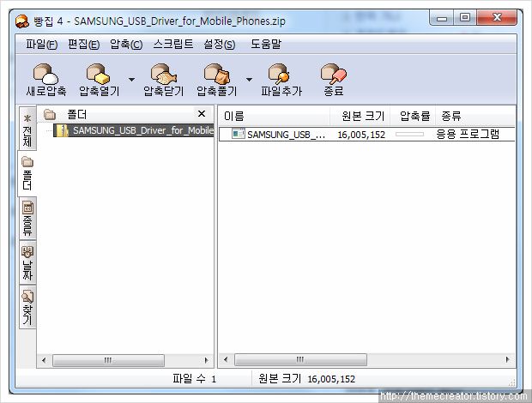Click 파일 수 1 in the status bar

click(x=195, y=379)
